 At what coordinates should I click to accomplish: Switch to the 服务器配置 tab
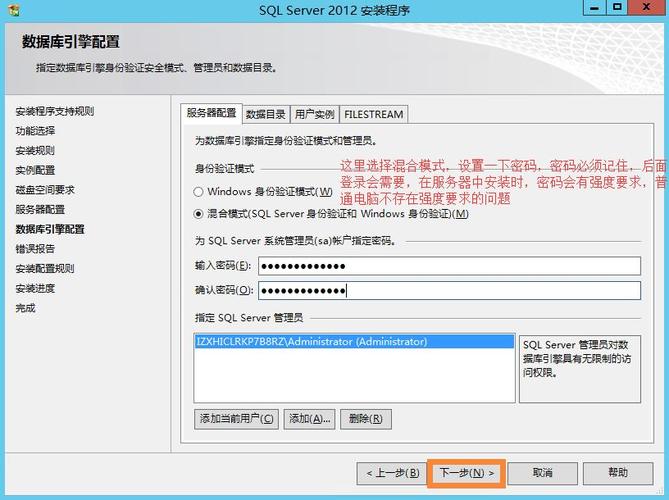211,113
